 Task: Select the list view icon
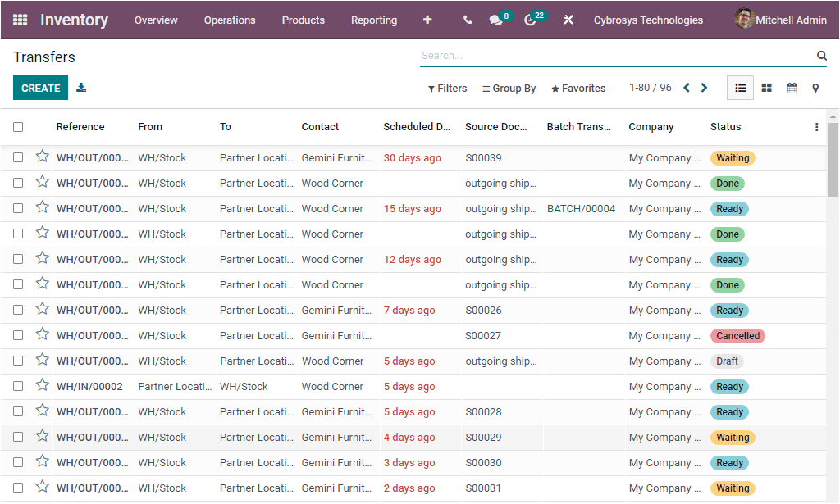point(740,88)
